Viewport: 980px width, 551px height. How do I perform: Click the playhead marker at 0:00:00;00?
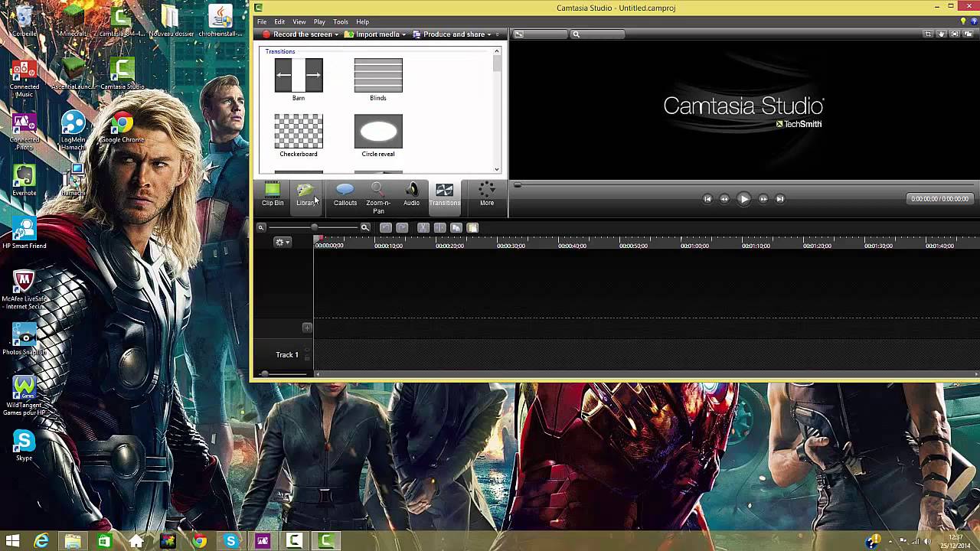click(x=318, y=240)
